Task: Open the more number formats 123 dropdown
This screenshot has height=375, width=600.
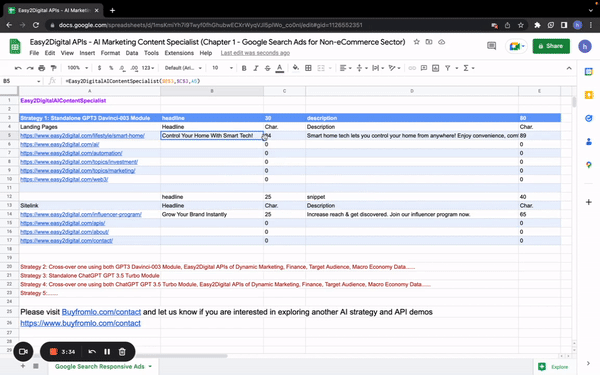Action: coord(148,68)
